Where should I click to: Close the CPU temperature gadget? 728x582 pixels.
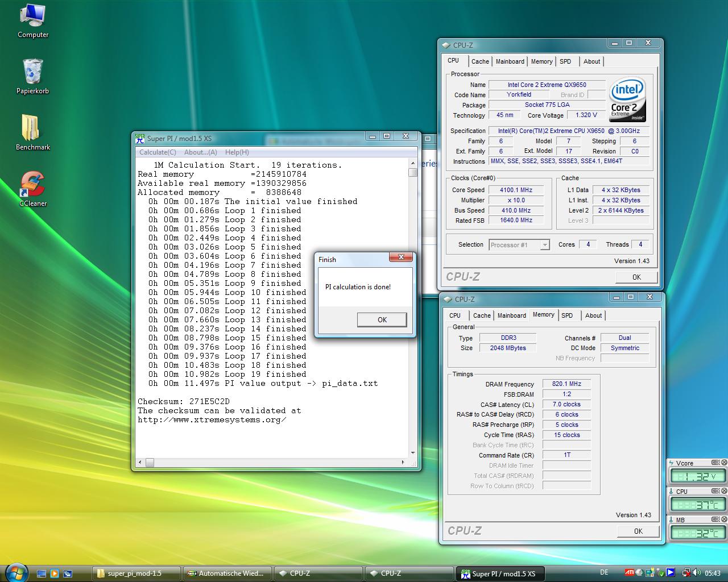point(724,491)
